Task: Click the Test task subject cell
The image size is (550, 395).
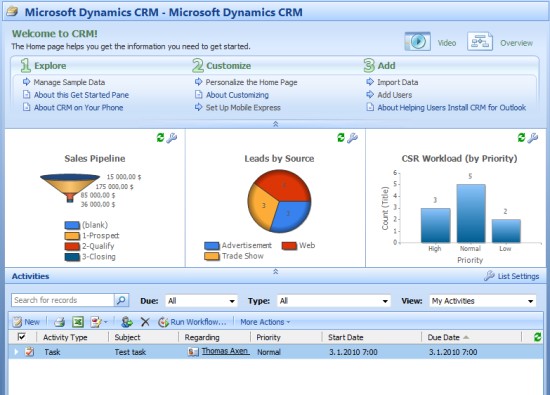Action: [x=130, y=352]
